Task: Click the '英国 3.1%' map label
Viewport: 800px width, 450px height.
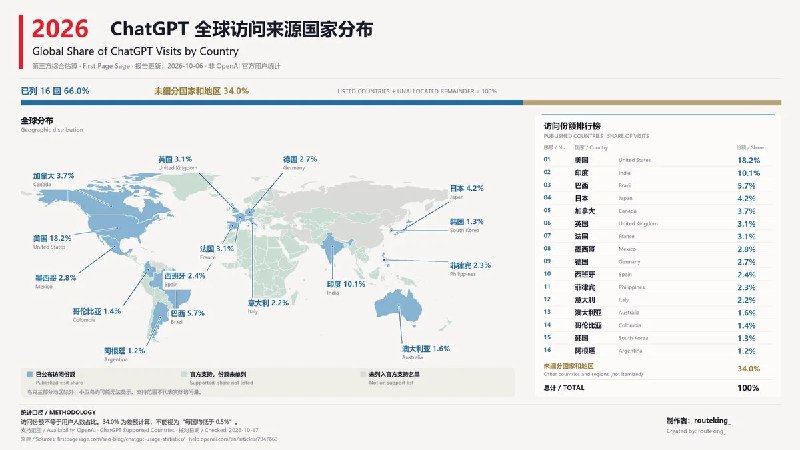Action: click(175, 159)
